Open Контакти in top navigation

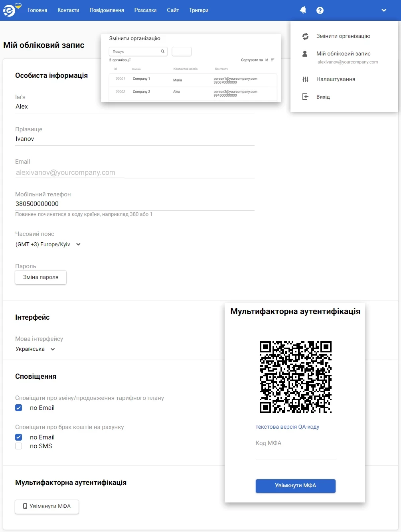[x=68, y=10]
